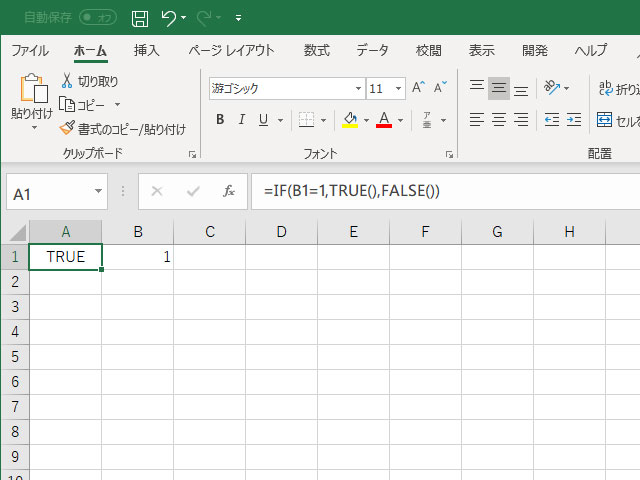Click the cancel X icon in formula bar
This screenshot has height=480, width=640.
(157, 191)
